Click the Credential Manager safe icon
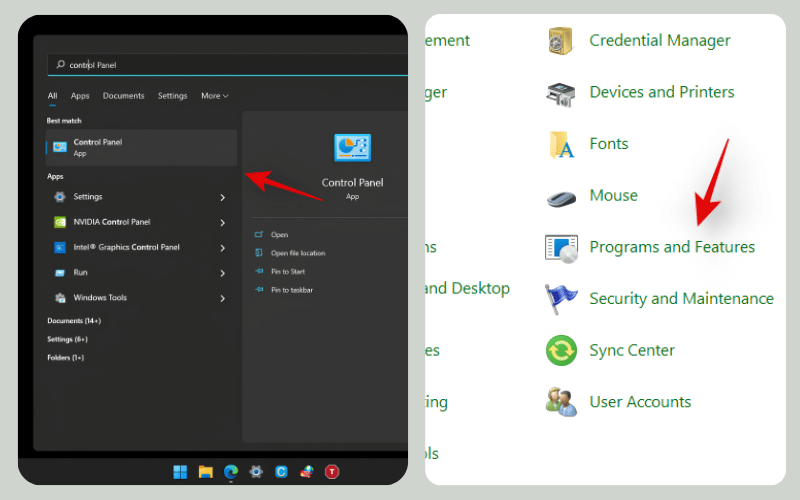800x500 pixels. pyautogui.click(x=561, y=41)
